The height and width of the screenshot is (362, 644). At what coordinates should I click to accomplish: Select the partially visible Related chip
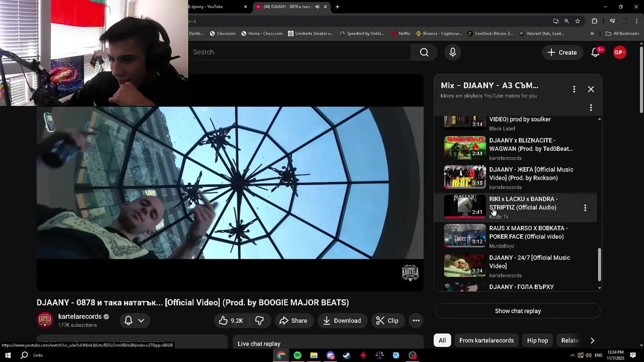pyautogui.click(x=570, y=340)
